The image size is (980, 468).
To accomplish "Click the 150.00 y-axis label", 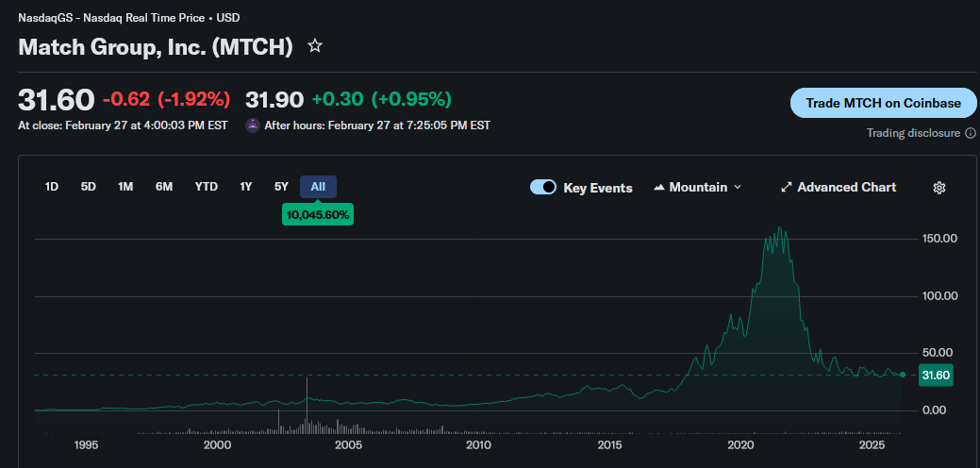I will point(940,239).
